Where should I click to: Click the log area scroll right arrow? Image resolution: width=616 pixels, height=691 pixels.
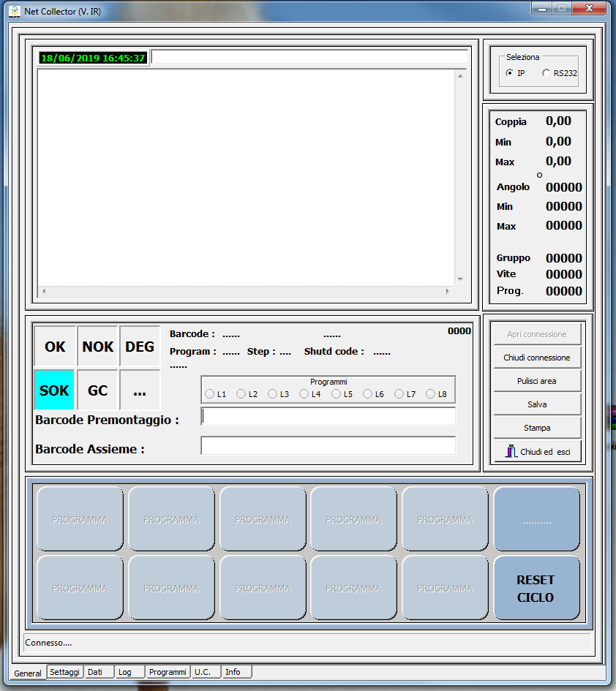click(x=448, y=291)
